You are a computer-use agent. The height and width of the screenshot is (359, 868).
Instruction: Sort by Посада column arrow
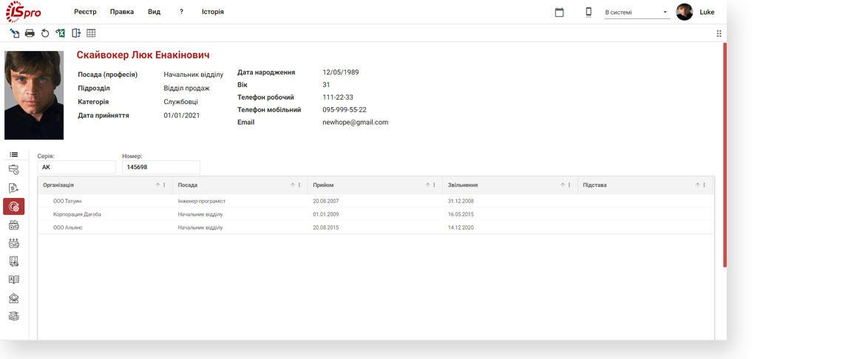pyautogui.click(x=293, y=185)
